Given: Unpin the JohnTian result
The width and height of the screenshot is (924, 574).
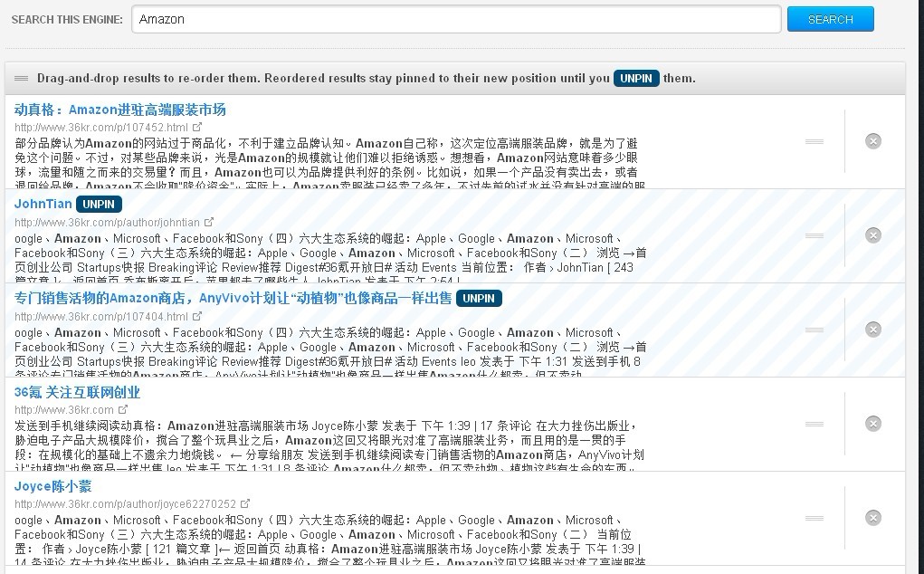Looking at the screenshot, I should [99, 205].
